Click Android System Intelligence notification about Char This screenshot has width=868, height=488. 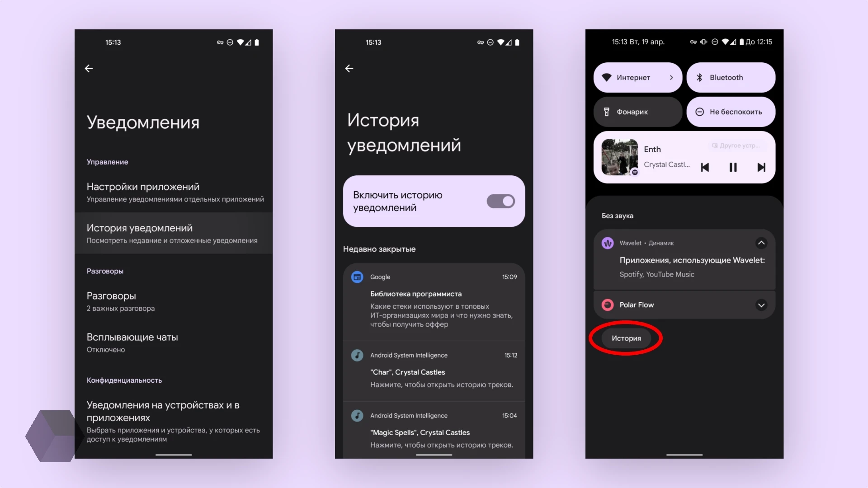coord(434,371)
